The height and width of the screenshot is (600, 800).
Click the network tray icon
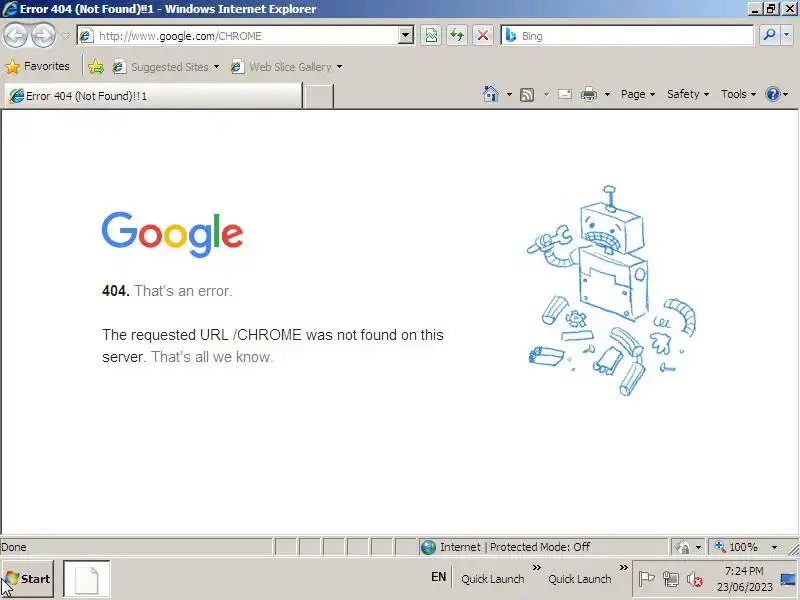tap(670, 579)
